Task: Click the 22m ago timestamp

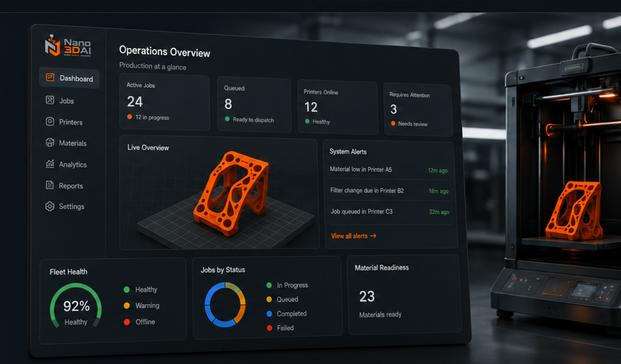Action: click(x=439, y=212)
